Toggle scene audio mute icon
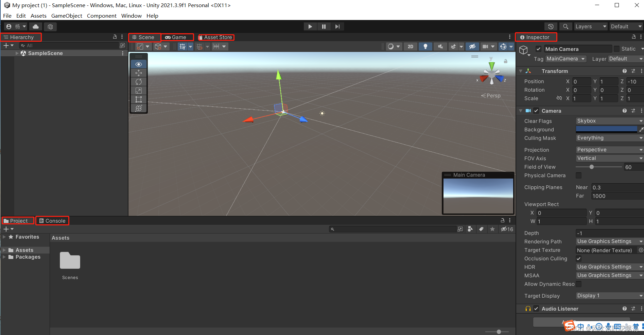644x335 pixels. pos(440,46)
